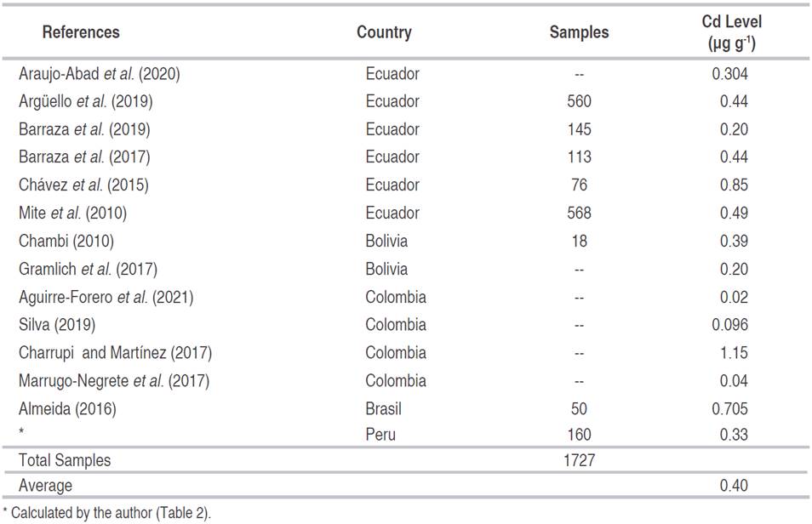This screenshot has height=524, width=812.
Task: Click the Charrupi and Martínez (2017) reference
Action: click(x=115, y=352)
